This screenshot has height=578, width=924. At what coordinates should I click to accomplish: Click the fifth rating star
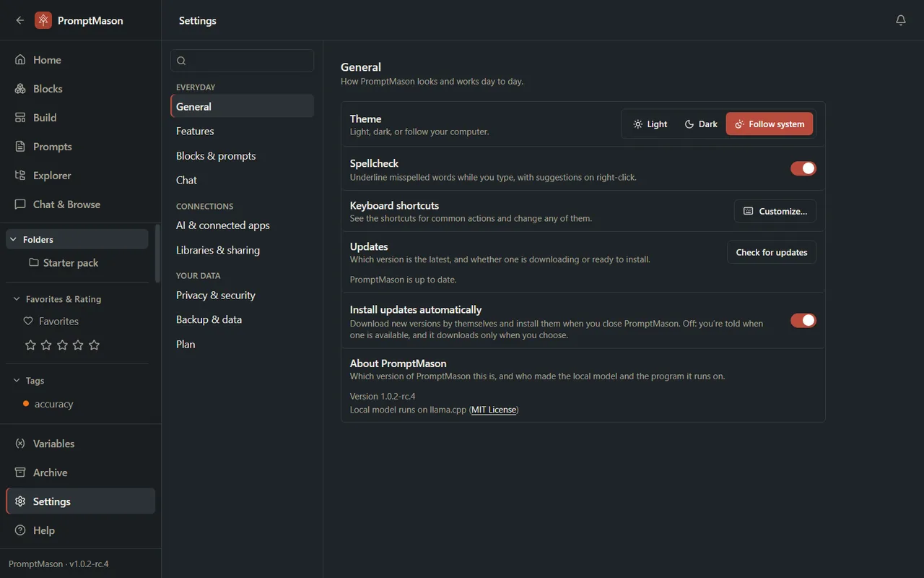[x=94, y=345]
